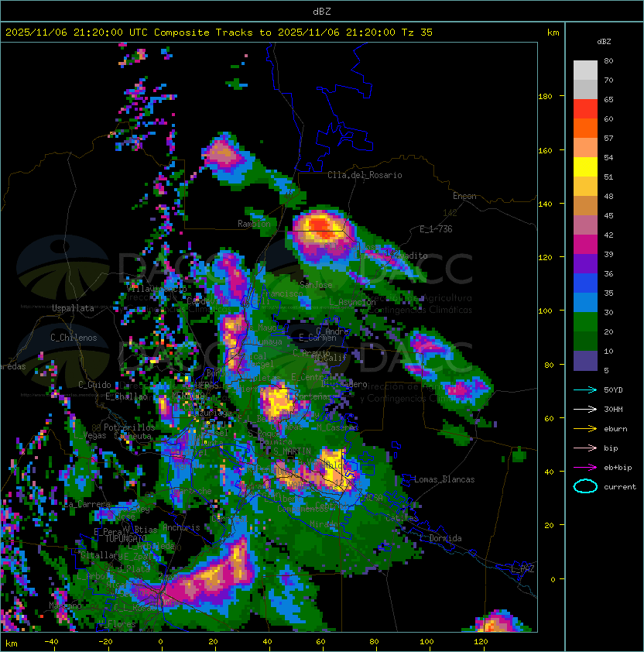Pick the light blue swatch above 30
This screenshot has height=652, width=644.
pyautogui.click(x=585, y=303)
